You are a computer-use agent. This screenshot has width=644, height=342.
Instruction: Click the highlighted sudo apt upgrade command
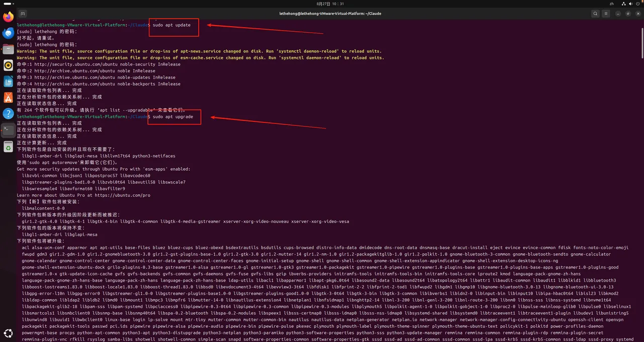pyautogui.click(x=174, y=116)
